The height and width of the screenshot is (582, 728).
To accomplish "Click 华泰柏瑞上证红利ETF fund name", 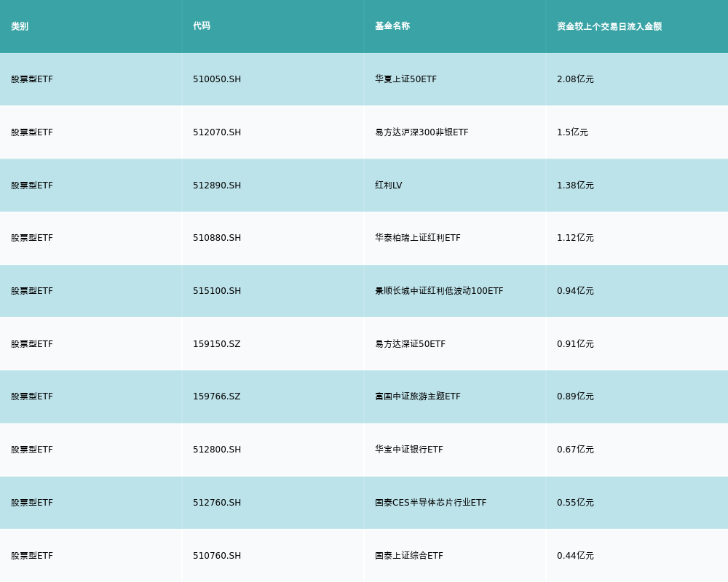I will tap(418, 238).
